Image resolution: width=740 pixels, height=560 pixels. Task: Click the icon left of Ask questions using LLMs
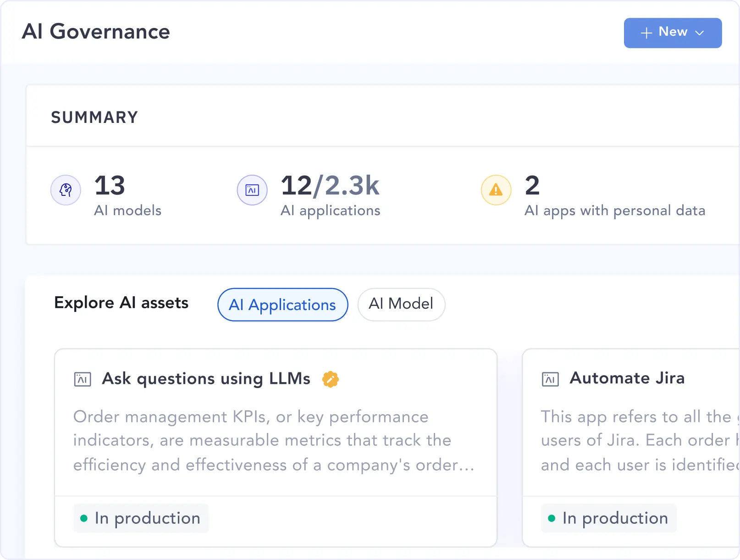pos(83,379)
